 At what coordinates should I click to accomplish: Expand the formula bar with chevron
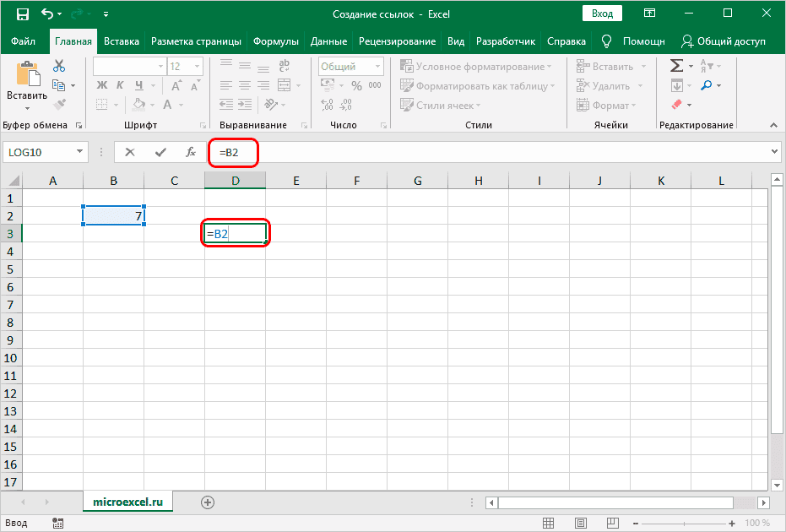(x=775, y=152)
